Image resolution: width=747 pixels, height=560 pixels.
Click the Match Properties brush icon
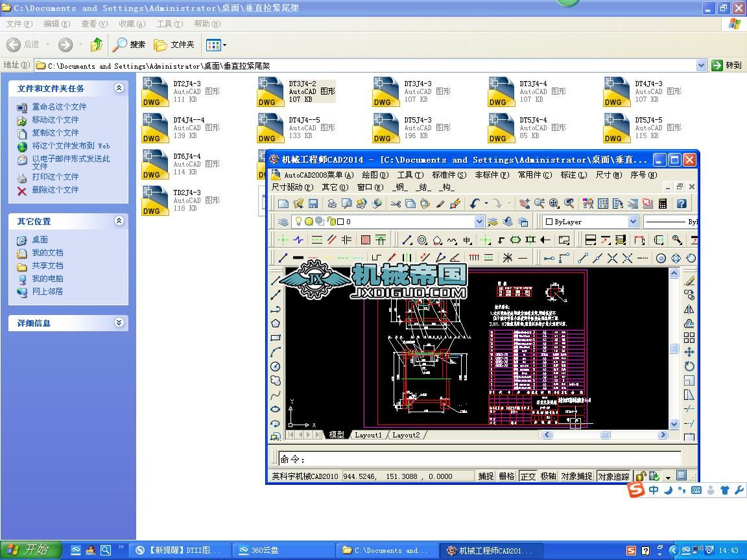440,204
